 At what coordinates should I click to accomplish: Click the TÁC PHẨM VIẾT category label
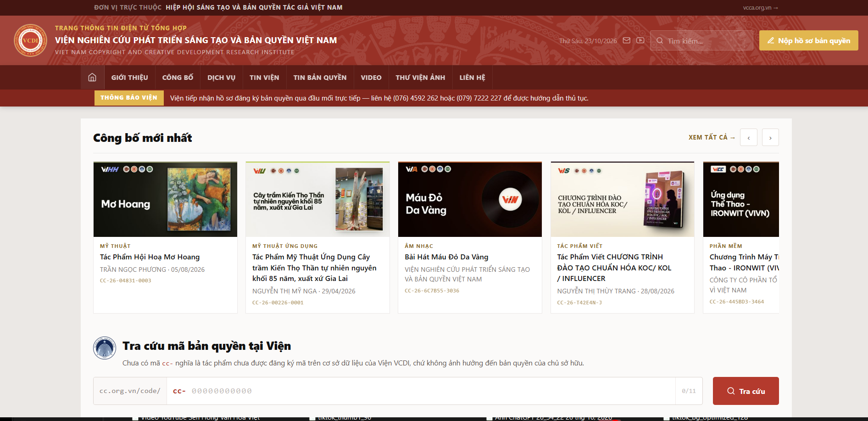click(x=580, y=246)
